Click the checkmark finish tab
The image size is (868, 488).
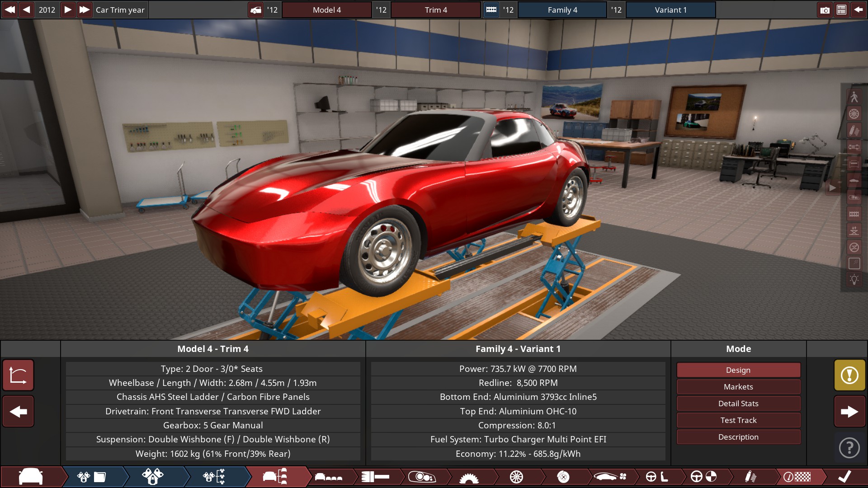click(x=844, y=477)
